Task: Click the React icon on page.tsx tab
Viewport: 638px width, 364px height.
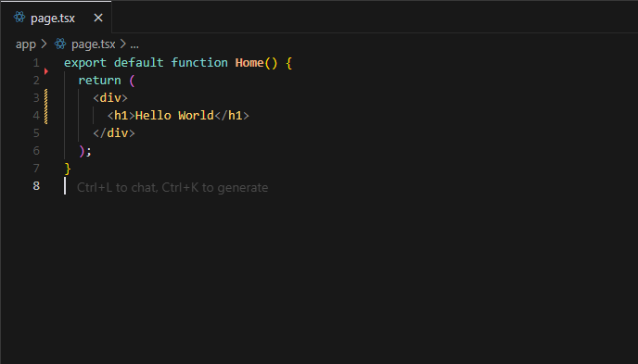Action: (19, 17)
